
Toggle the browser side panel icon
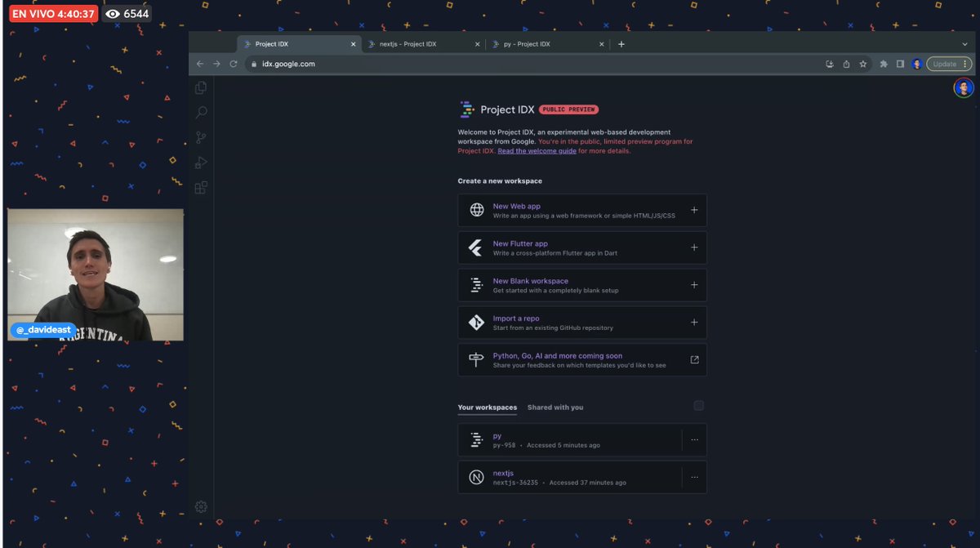coord(900,64)
